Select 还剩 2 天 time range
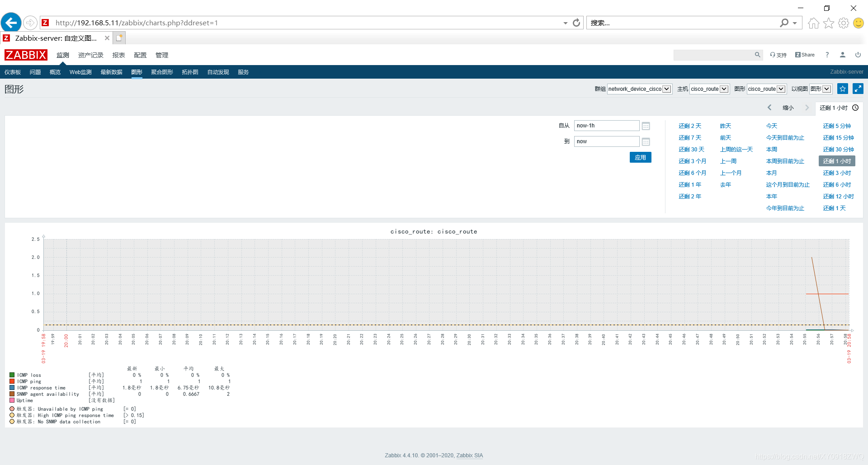Viewport: 868px width, 465px height. point(690,126)
